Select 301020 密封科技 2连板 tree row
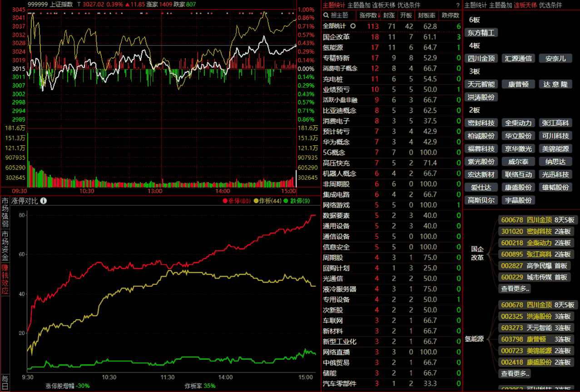The height and width of the screenshot is (392, 580). tap(536, 231)
